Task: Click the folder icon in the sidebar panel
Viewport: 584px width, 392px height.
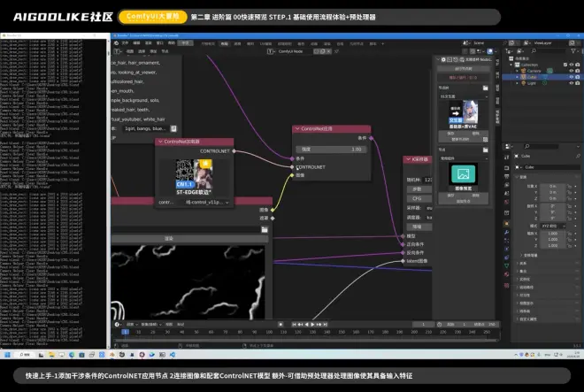Action: point(484,88)
